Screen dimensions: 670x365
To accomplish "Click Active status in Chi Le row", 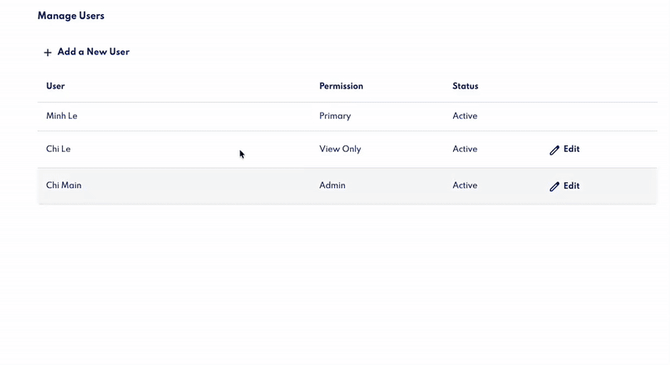I will tap(465, 149).
